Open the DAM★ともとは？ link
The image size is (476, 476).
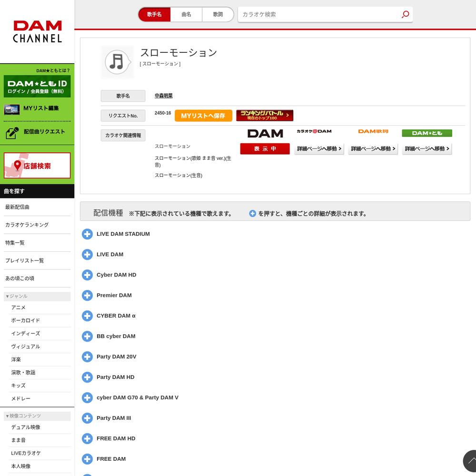(x=53, y=70)
